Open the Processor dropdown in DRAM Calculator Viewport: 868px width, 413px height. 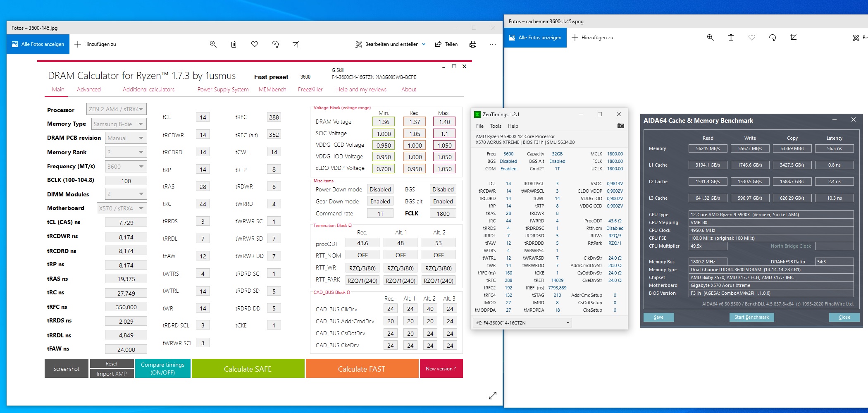(117, 109)
